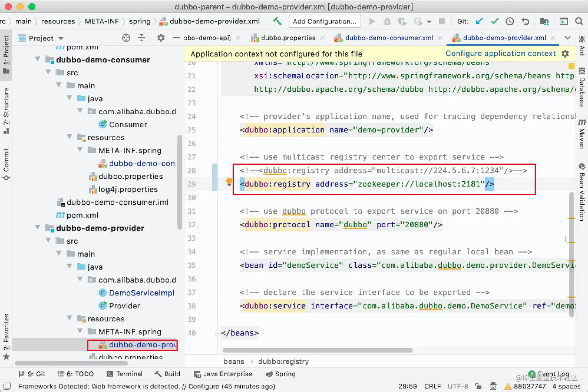Click CRLF line separator in status bar
Image resolution: width=588 pixels, height=392 pixels.
click(432, 386)
